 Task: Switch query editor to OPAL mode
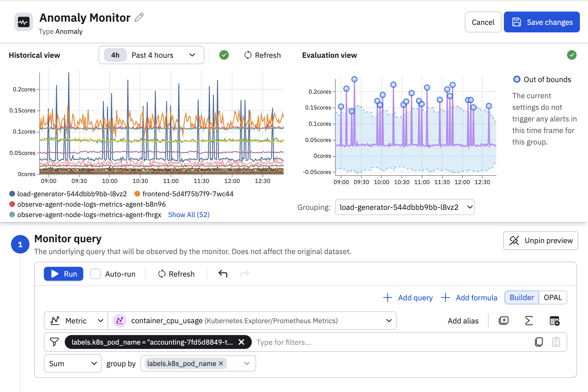[x=552, y=297]
